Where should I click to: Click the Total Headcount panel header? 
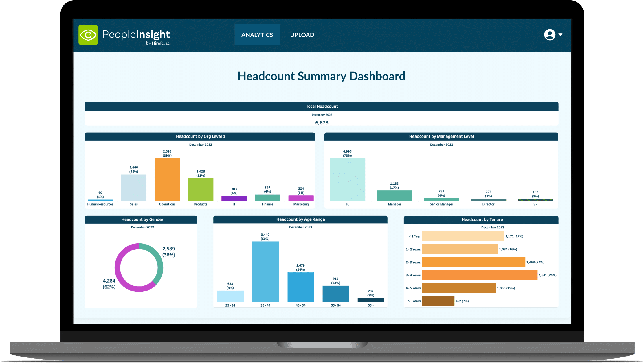coord(321,106)
